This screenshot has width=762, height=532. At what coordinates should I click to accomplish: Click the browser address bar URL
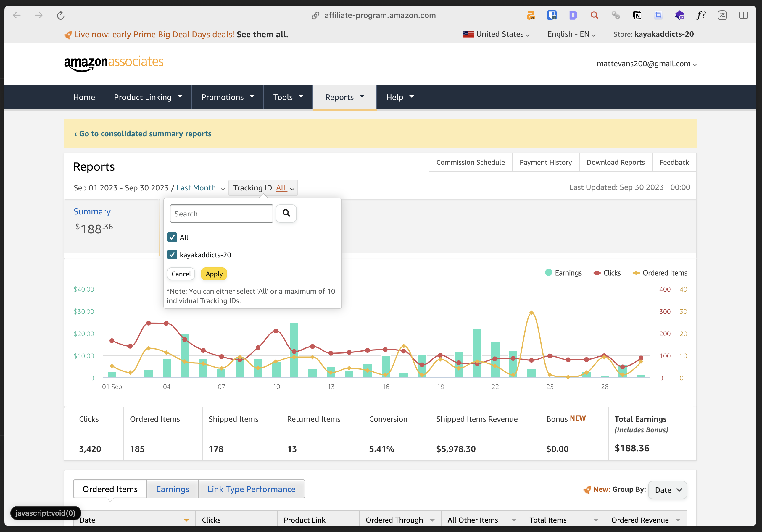pyautogui.click(x=380, y=16)
